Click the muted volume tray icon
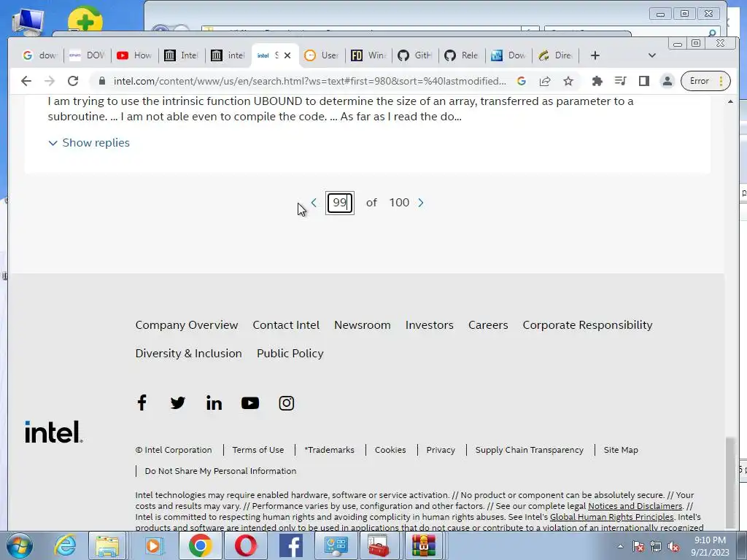The image size is (747, 560). (x=674, y=547)
